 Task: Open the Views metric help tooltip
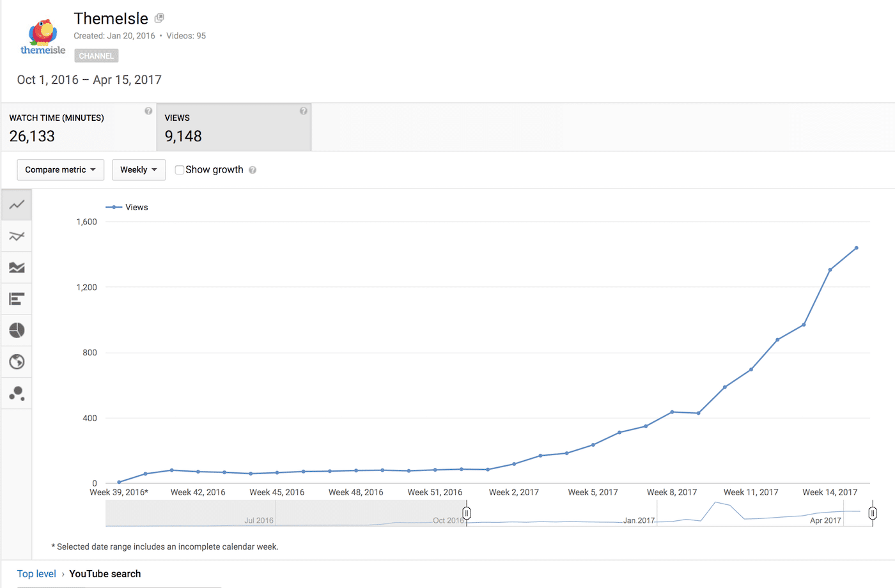(x=303, y=110)
